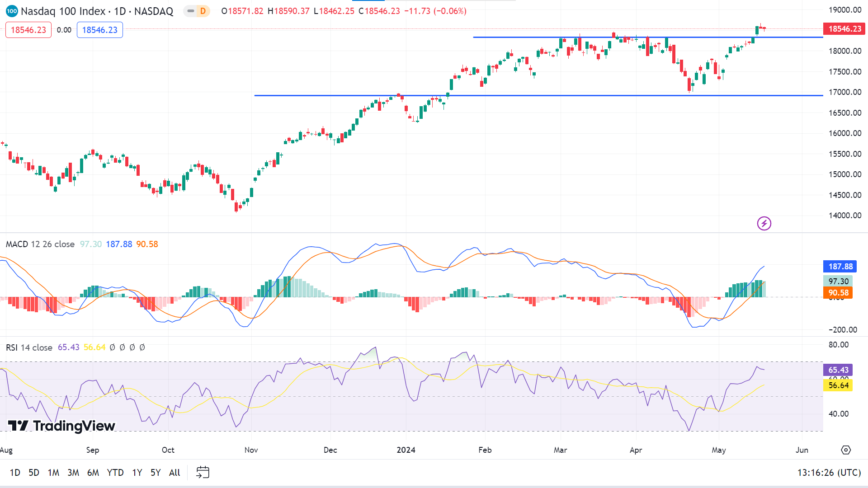Select the 5Y time range
This screenshot has width=868, height=488.
pyautogui.click(x=156, y=472)
